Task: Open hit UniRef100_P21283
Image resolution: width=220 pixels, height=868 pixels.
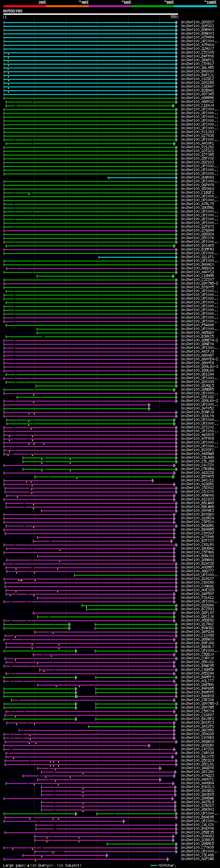Action: 197,132
